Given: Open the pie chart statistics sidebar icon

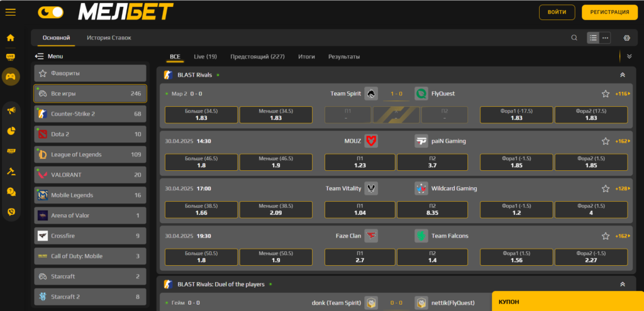Looking at the screenshot, I should point(11,131).
